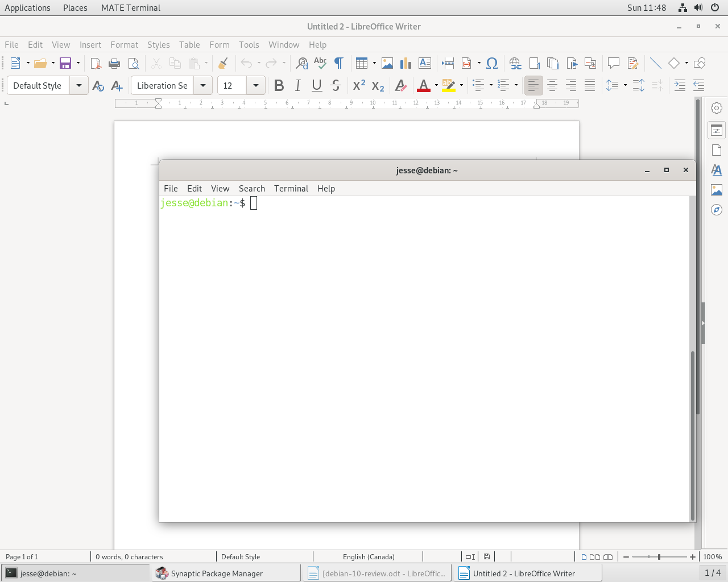The image size is (728, 582).
Task: Insert footnote icon
Action: 534,63
